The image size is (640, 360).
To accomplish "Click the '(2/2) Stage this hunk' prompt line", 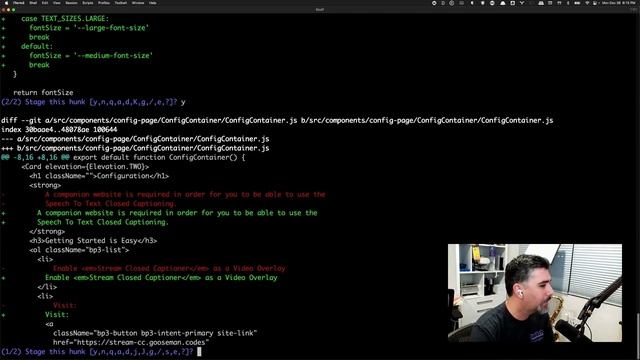I will pos(93,102).
